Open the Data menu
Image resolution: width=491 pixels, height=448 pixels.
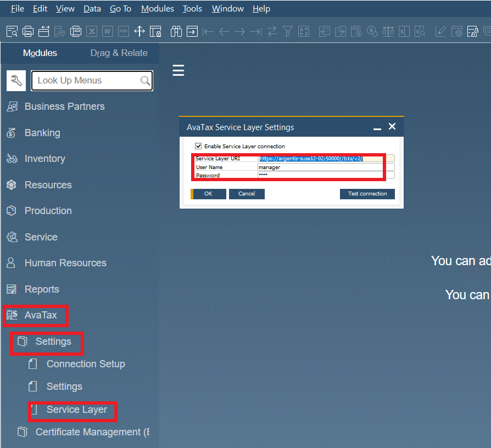(x=92, y=9)
